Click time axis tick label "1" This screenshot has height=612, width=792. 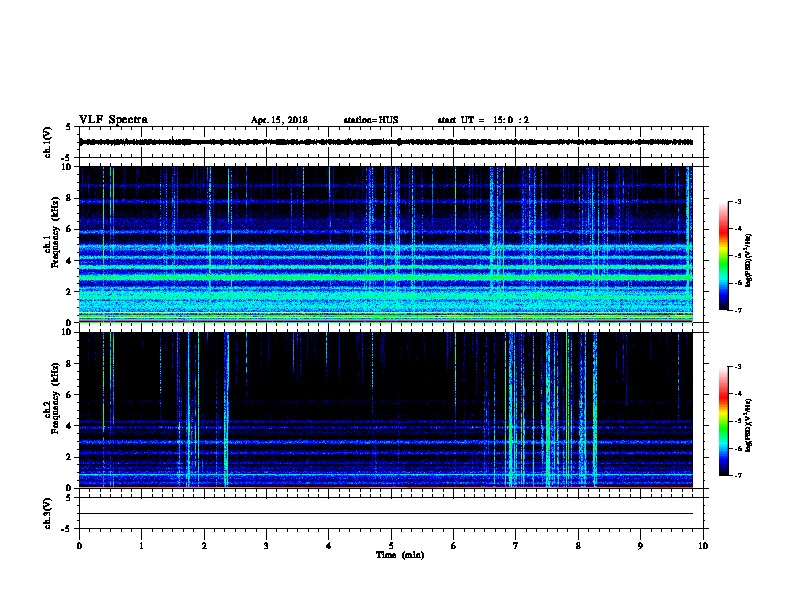click(x=141, y=546)
